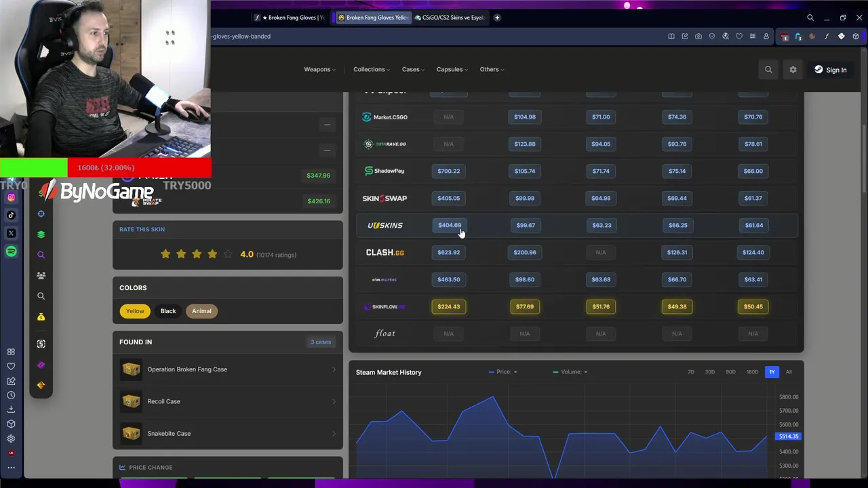Click the cookie extension icon
This screenshot has height=488, width=868.
click(x=812, y=37)
